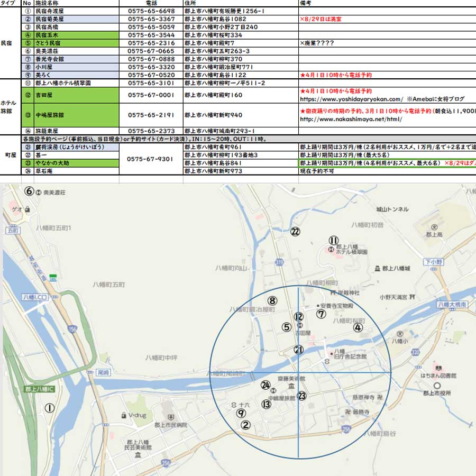476x476 pixels.
Task: Select the green 吉田屋 table cell
Action: click(x=77, y=95)
